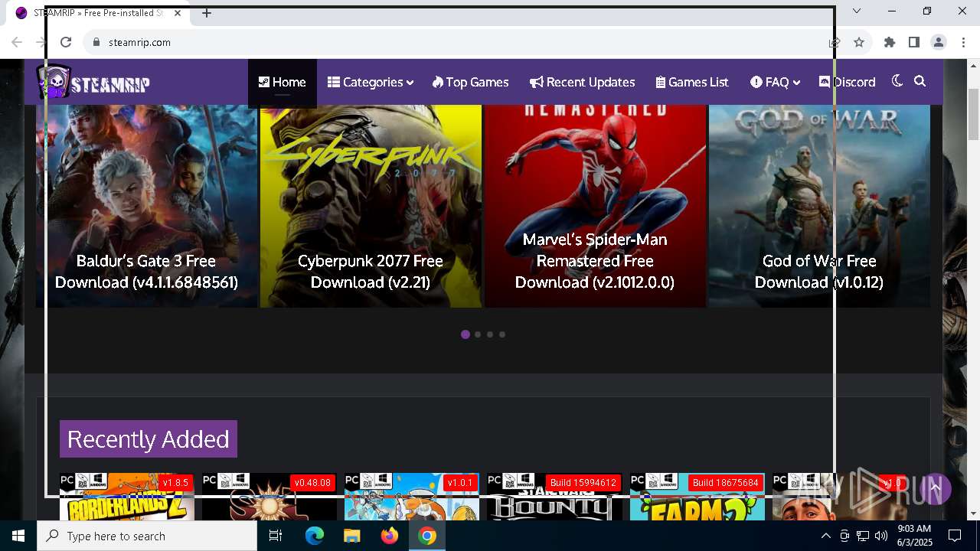Image resolution: width=980 pixels, height=551 pixels.
Task: Toggle the browser side panel
Action: pos(914,42)
